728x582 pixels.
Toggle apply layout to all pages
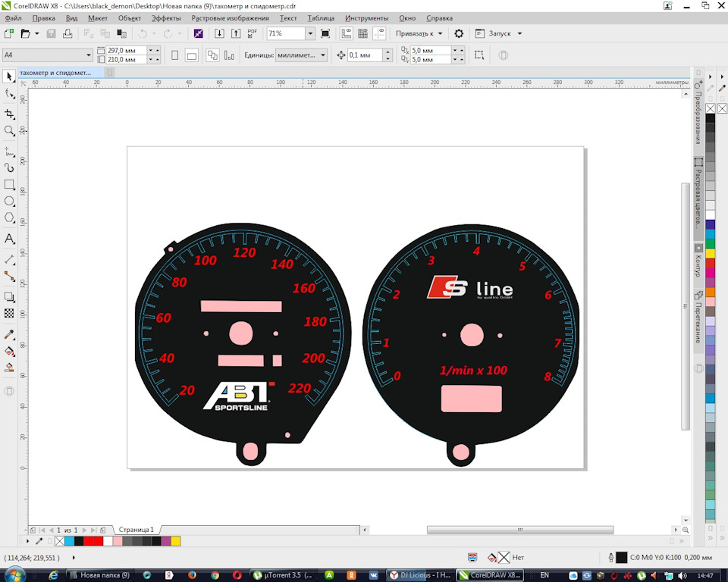click(x=212, y=55)
